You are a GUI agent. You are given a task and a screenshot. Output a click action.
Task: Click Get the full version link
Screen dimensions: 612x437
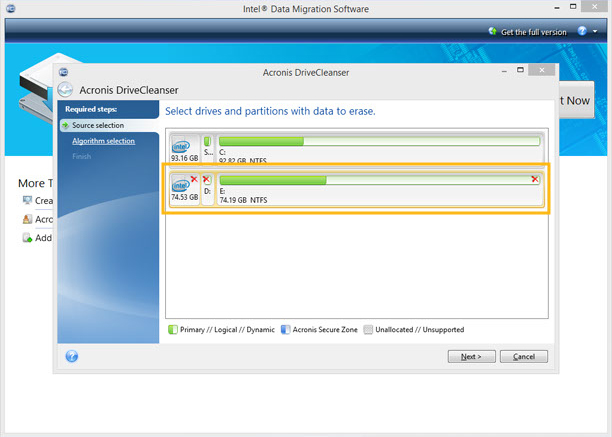534,32
